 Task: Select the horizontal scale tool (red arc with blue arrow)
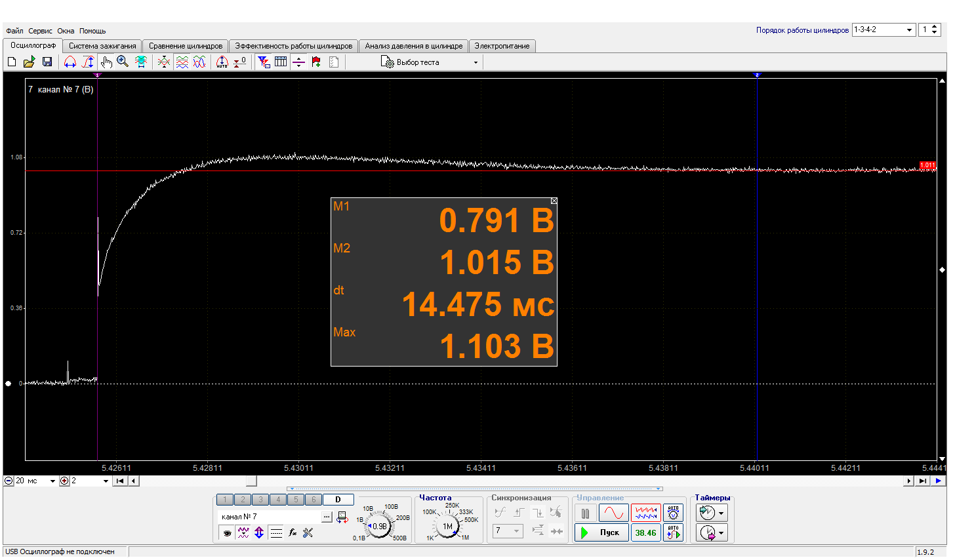pyautogui.click(x=70, y=62)
